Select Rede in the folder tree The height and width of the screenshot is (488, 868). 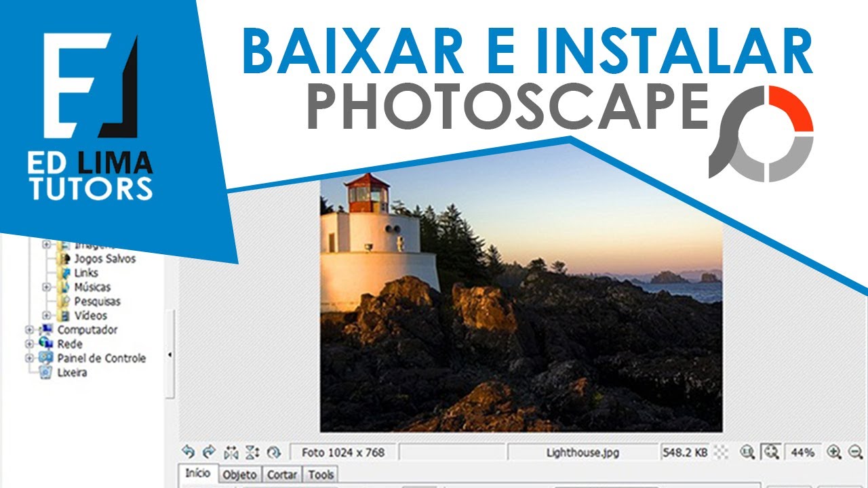pyautogui.click(x=70, y=344)
